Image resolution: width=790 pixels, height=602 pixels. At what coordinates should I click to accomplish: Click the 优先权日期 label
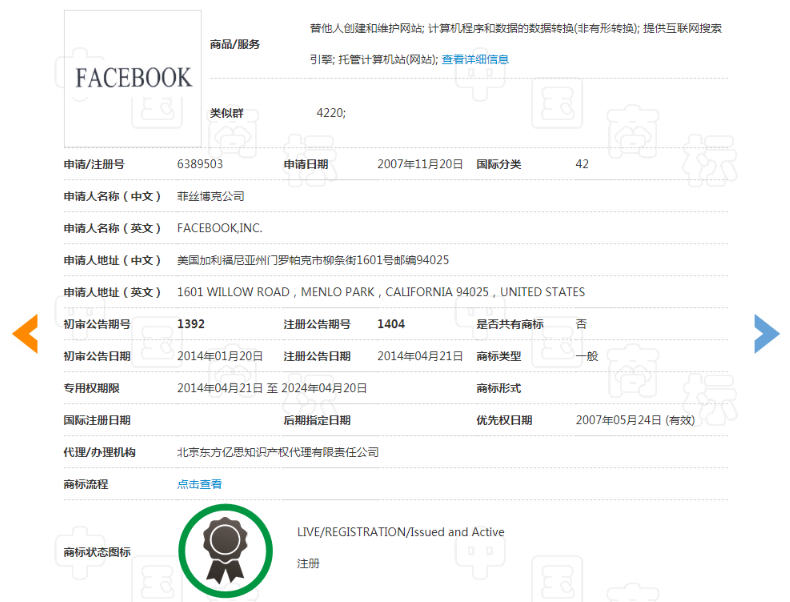[x=504, y=420]
